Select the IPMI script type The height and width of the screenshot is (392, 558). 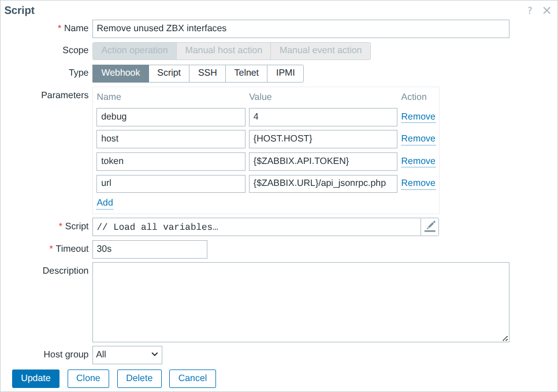coord(285,73)
